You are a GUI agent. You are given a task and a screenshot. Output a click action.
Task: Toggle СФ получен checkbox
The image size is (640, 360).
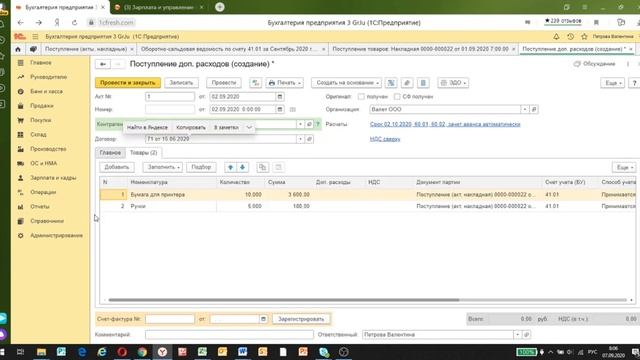click(397, 97)
